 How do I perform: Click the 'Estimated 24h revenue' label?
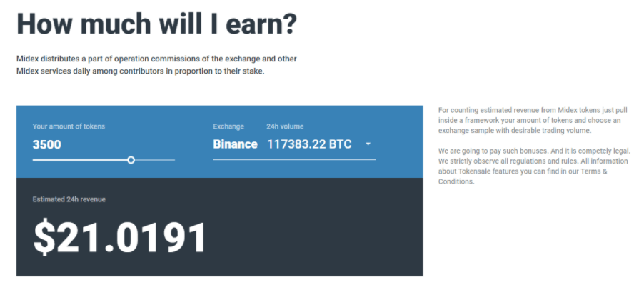[x=69, y=199]
